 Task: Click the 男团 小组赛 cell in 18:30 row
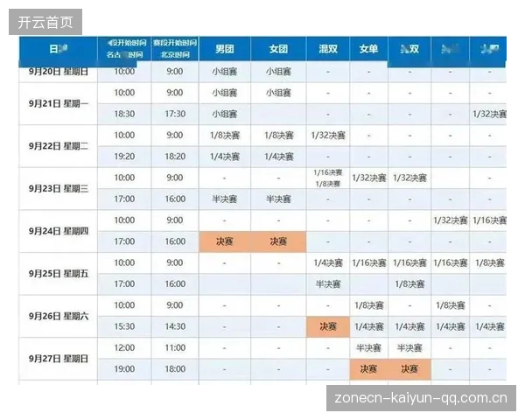pyautogui.click(x=225, y=115)
